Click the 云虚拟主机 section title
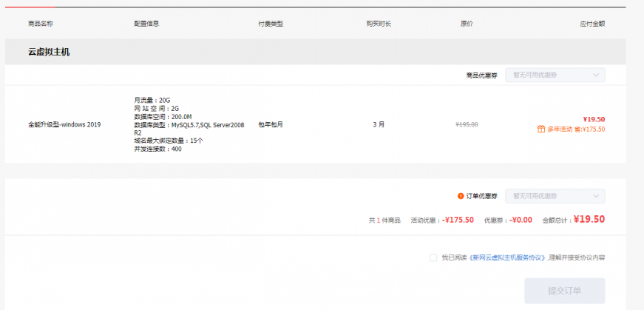 point(49,53)
